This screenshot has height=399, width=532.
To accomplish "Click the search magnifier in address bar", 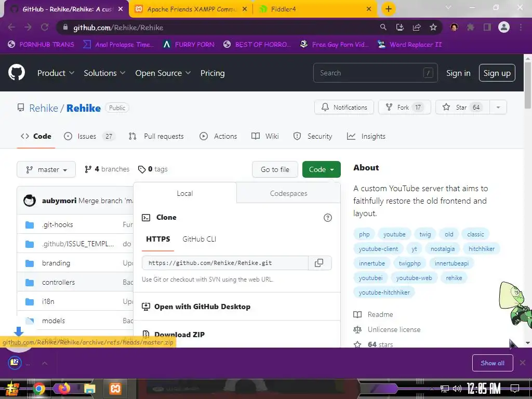I will coord(383,27).
